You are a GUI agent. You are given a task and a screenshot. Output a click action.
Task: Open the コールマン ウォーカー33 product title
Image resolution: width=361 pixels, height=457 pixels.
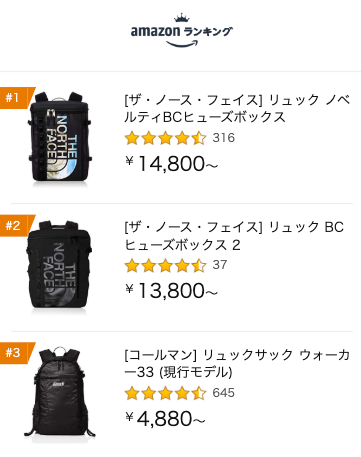[237, 363]
